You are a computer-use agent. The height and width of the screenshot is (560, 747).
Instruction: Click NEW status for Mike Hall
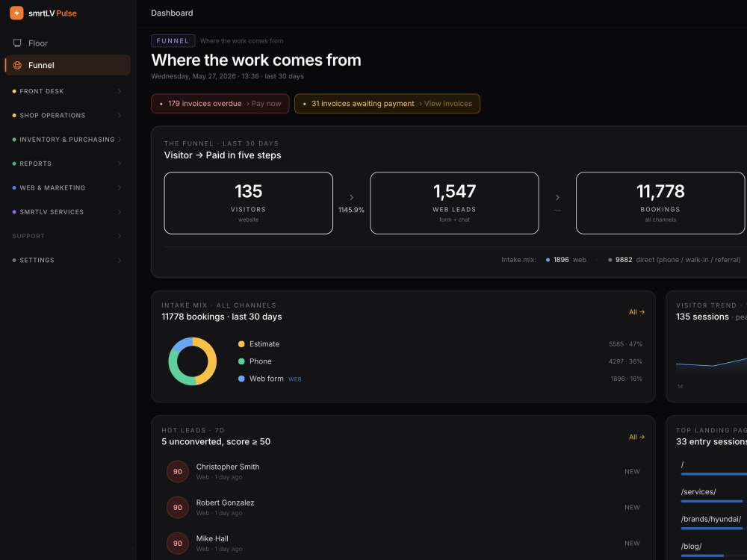pyautogui.click(x=632, y=543)
